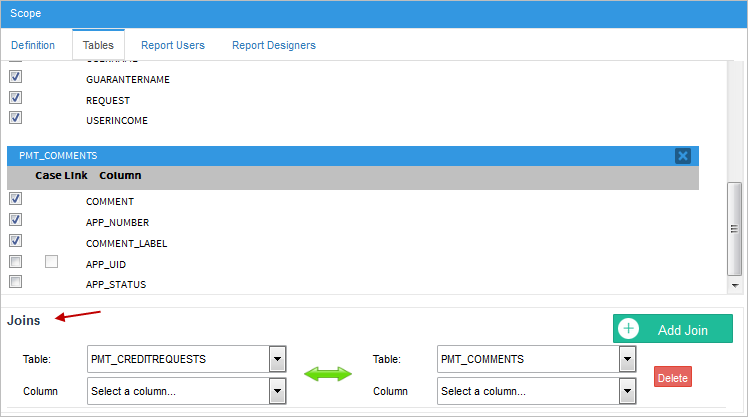Image resolution: width=748 pixels, height=417 pixels.
Task: Click the plus icon on Add Join
Action: [628, 329]
